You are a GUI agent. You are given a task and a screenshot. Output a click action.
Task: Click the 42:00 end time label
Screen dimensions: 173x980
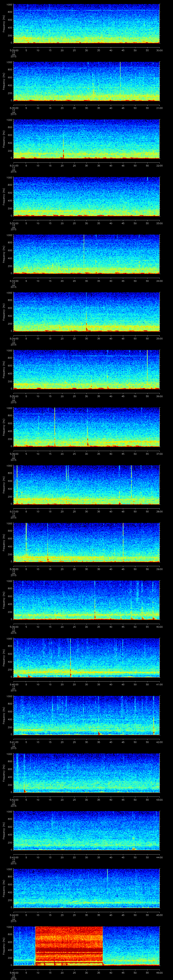tap(159, 742)
